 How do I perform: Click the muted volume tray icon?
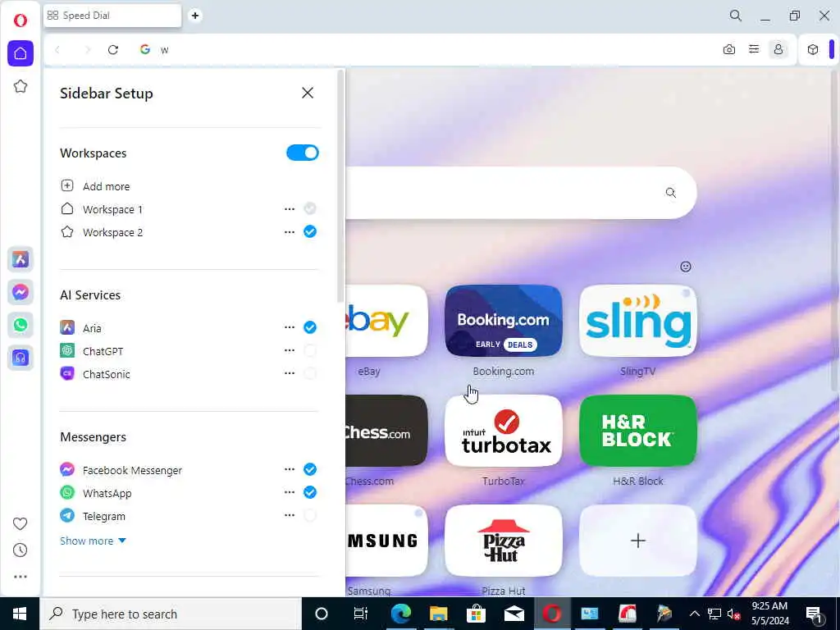733,614
